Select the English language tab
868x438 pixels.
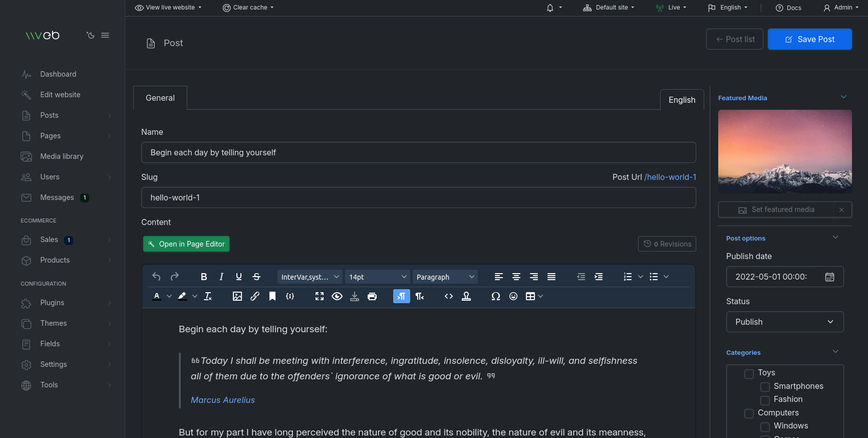click(682, 100)
